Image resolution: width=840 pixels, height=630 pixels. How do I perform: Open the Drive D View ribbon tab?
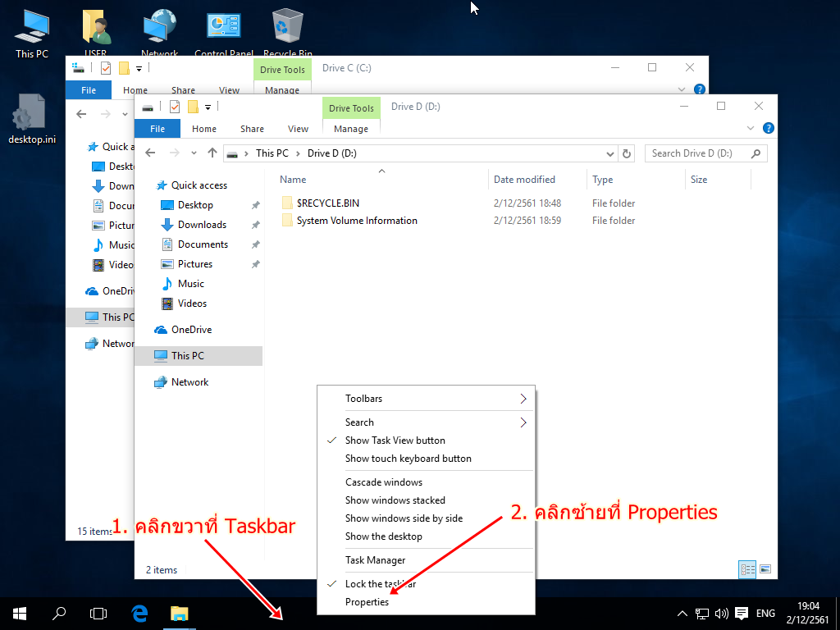(x=298, y=129)
